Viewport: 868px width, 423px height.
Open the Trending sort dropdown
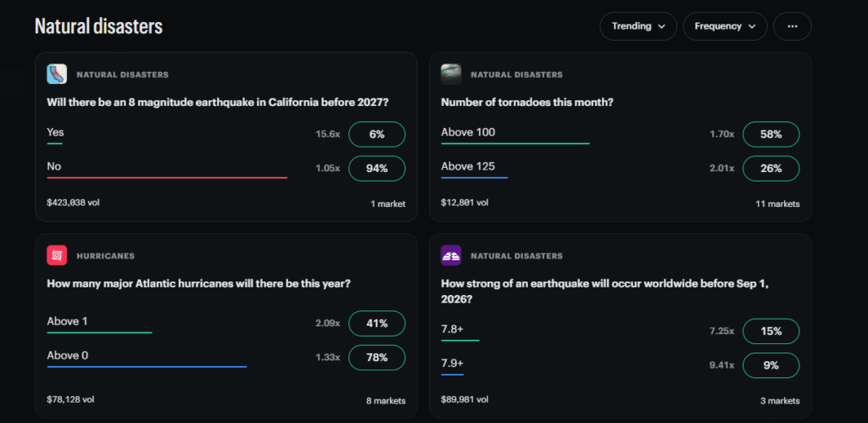coord(638,26)
